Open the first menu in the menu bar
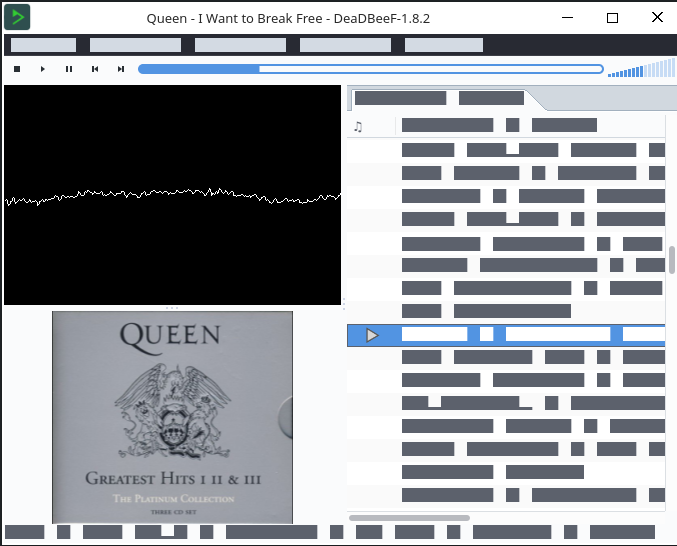 coord(43,45)
